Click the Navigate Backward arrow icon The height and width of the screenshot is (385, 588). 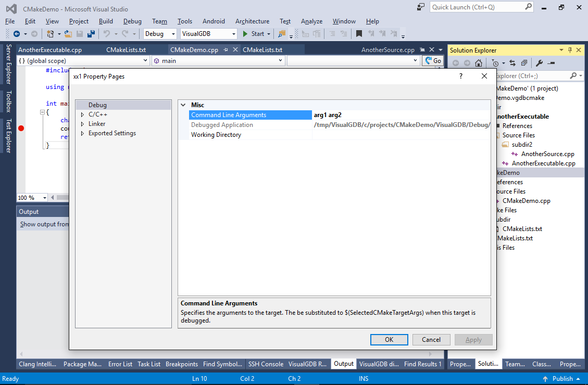coord(16,33)
